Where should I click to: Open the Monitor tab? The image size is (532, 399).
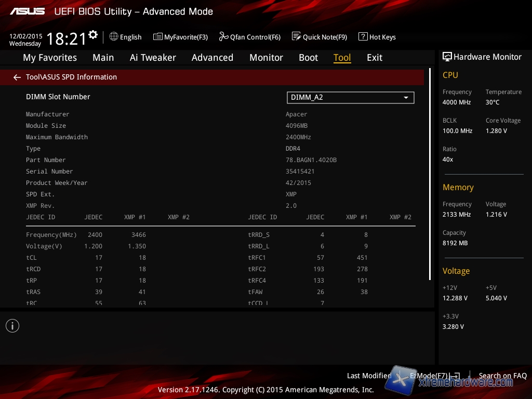pyautogui.click(x=266, y=58)
